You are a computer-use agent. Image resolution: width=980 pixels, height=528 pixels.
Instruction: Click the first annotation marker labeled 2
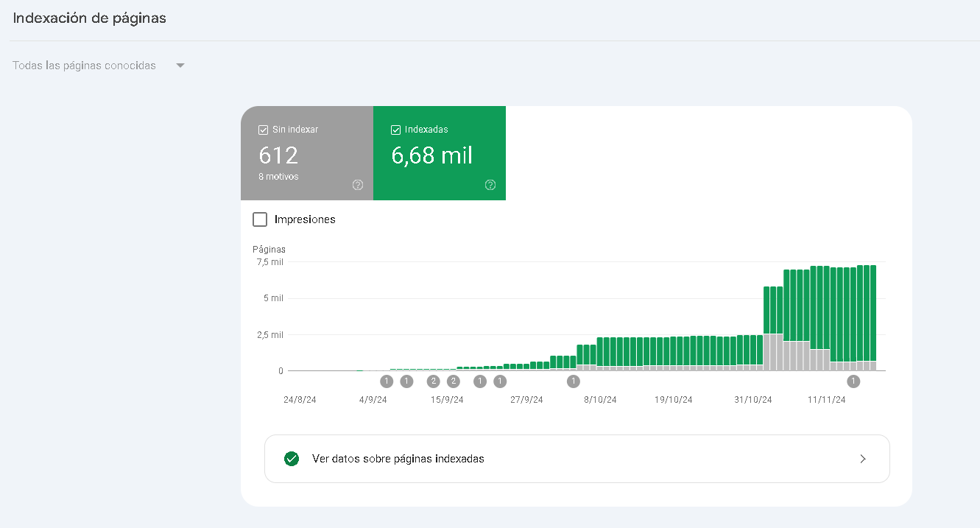pos(434,381)
